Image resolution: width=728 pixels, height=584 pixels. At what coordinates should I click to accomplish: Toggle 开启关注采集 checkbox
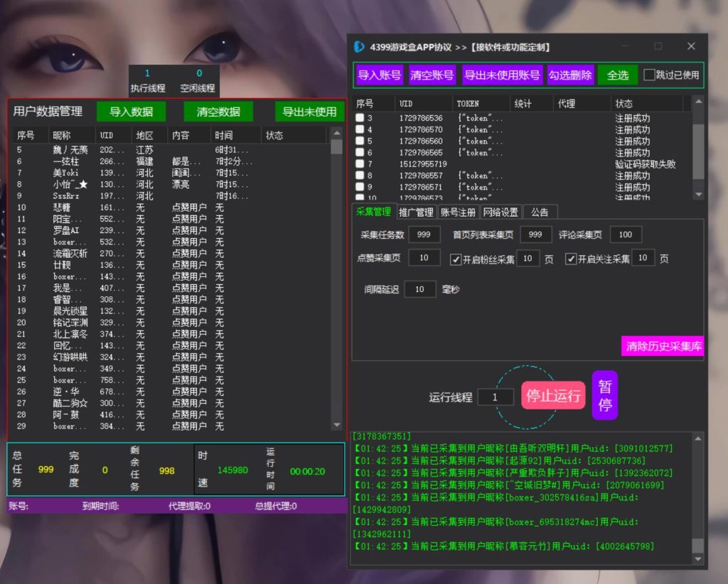point(571,259)
